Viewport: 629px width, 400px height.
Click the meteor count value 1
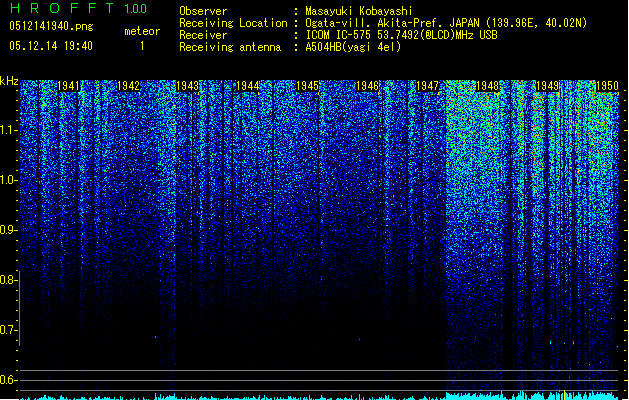[x=142, y=46]
